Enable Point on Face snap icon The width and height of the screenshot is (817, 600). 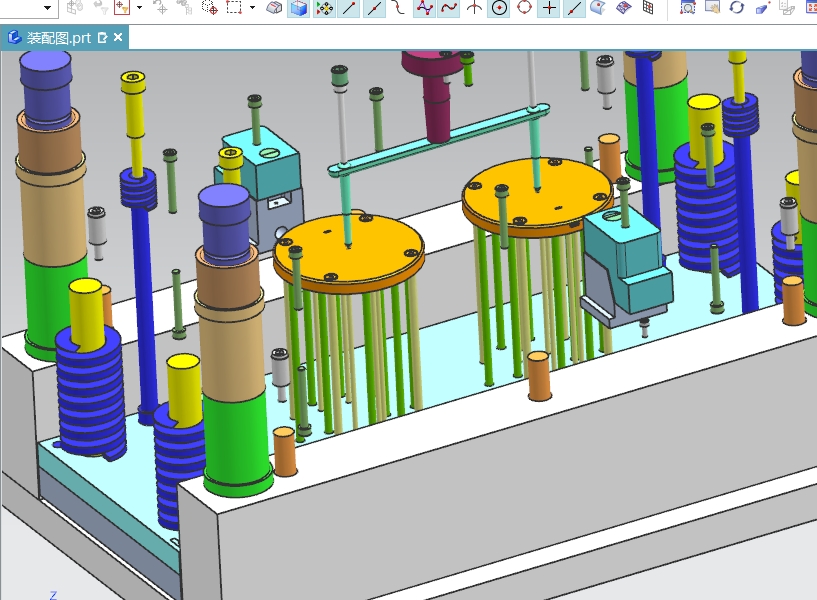(x=599, y=7)
